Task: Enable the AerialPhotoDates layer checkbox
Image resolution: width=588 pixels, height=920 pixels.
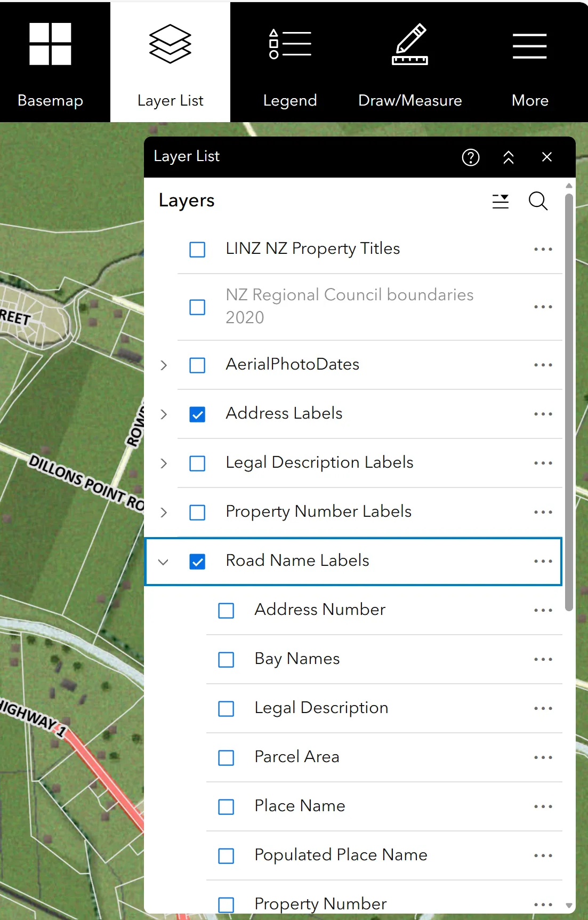Action: [x=197, y=365]
